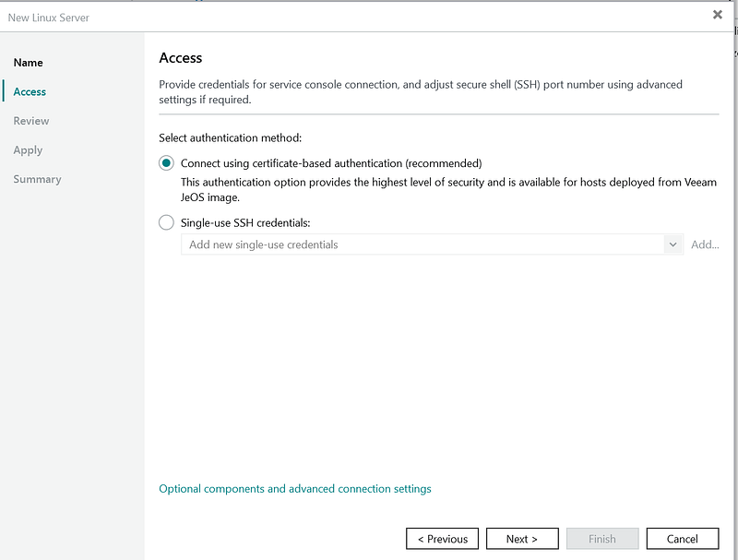Select the Access step in sidebar

[30, 92]
